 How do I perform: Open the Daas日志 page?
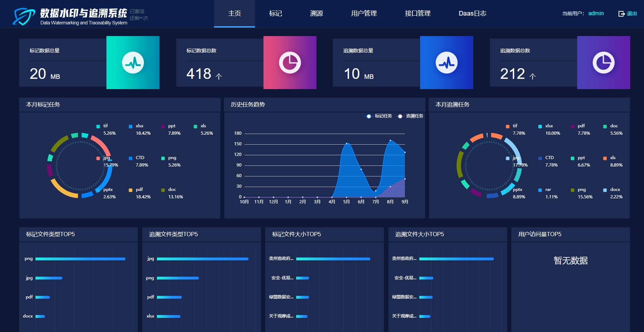[472, 13]
